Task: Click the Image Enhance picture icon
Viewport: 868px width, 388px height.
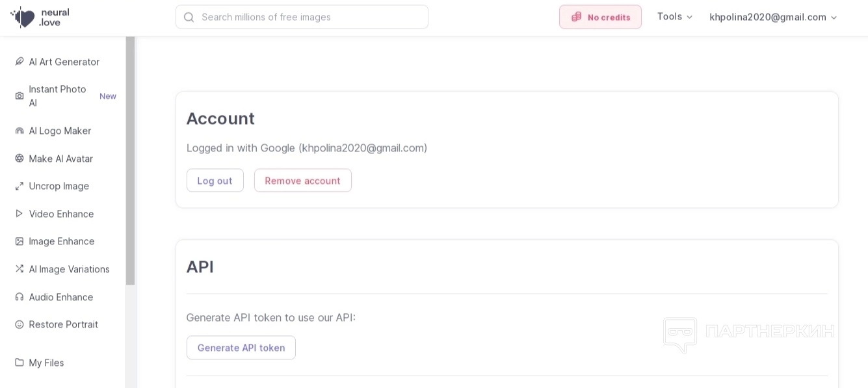Action: (x=20, y=241)
